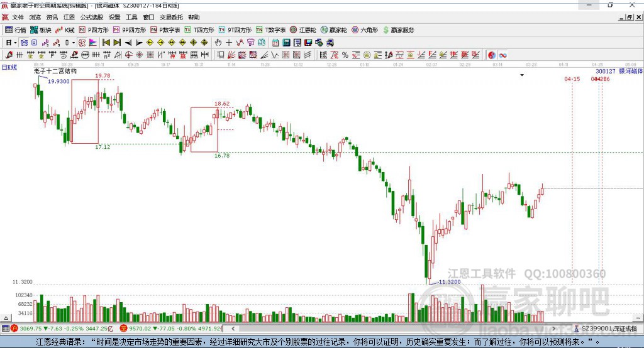Click SZ399001 深证成指 in status bar
644x348 pixels.
(609, 329)
